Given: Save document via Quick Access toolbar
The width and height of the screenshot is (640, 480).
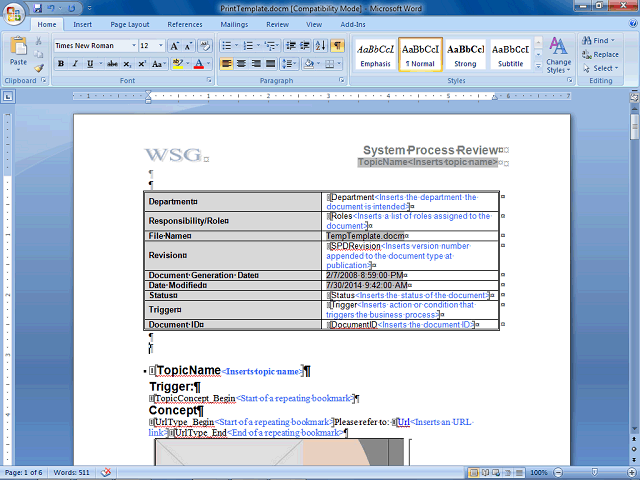Looking at the screenshot, I should click(x=38, y=8).
